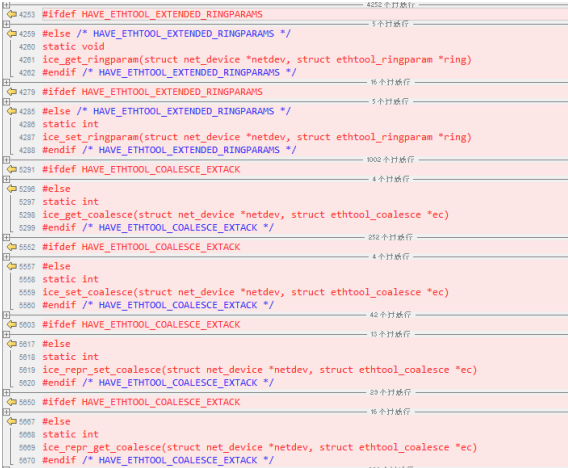Click the ice_repr_get_coalesce line 5669
The width and height of the screenshot is (568, 468).
point(260,447)
